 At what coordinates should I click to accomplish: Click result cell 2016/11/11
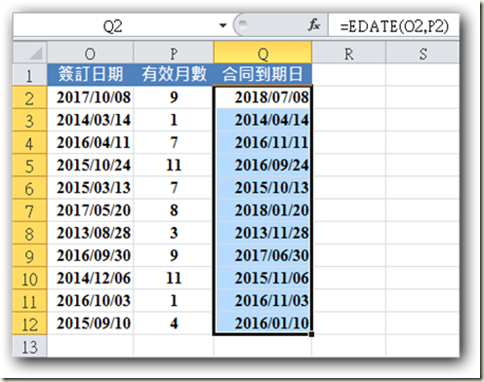(x=263, y=143)
